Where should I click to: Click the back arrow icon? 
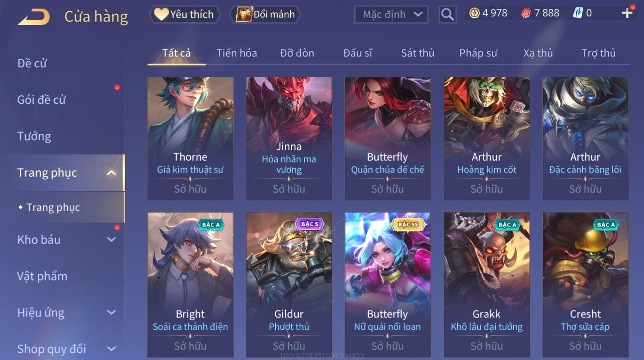[x=34, y=17]
